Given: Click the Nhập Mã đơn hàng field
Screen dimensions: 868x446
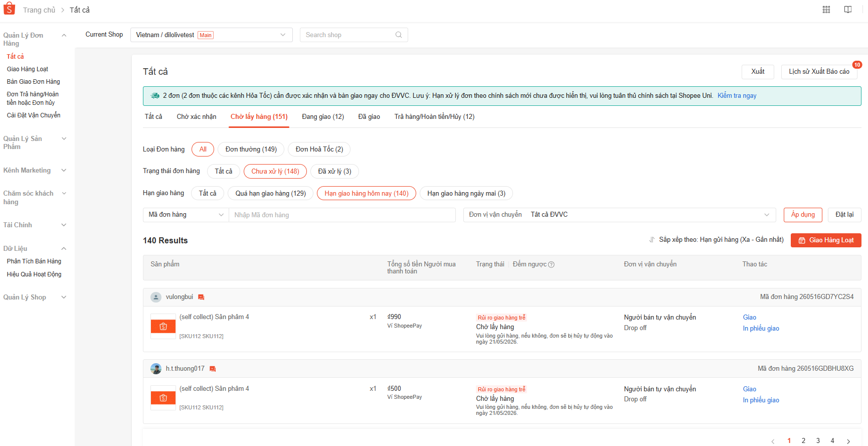Looking at the screenshot, I should 342,215.
